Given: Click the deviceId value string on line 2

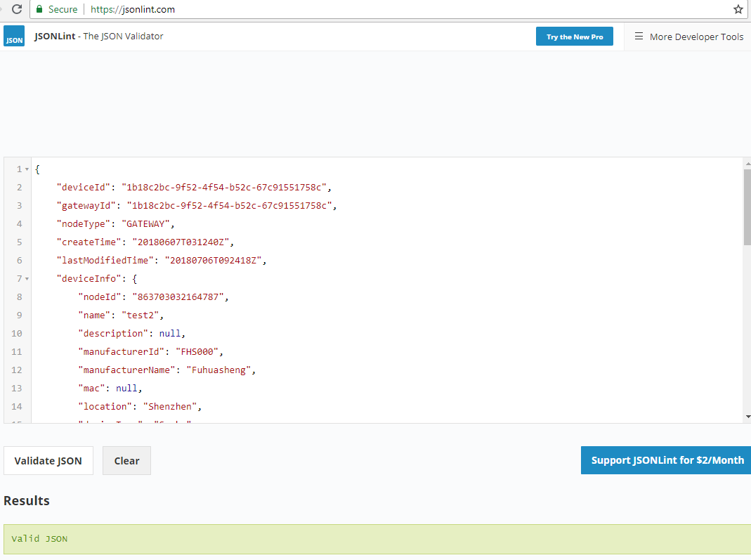Looking at the screenshot, I should click(224, 188).
